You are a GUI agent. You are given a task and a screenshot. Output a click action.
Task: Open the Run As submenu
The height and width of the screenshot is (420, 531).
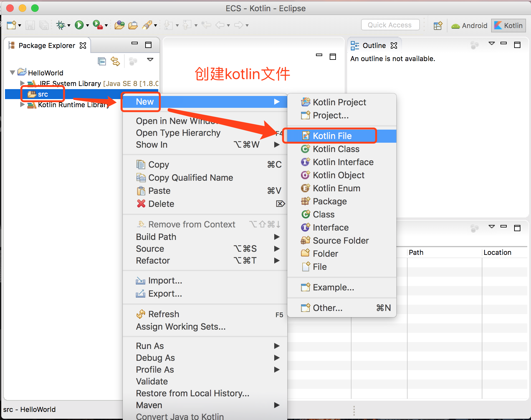click(x=205, y=346)
